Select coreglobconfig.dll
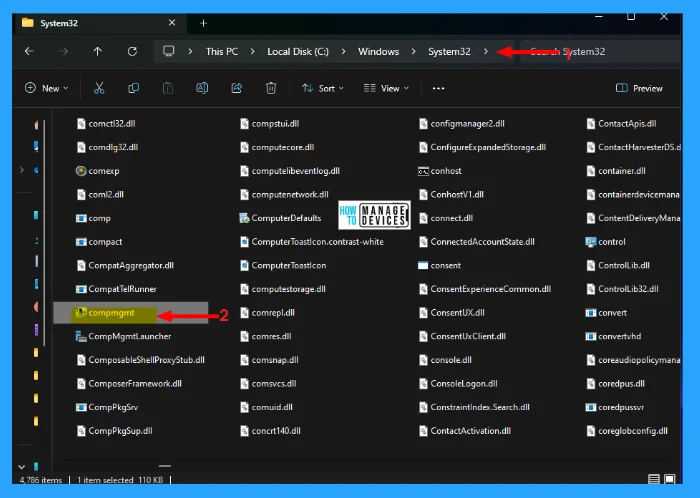This screenshot has width=700, height=498. point(627,431)
